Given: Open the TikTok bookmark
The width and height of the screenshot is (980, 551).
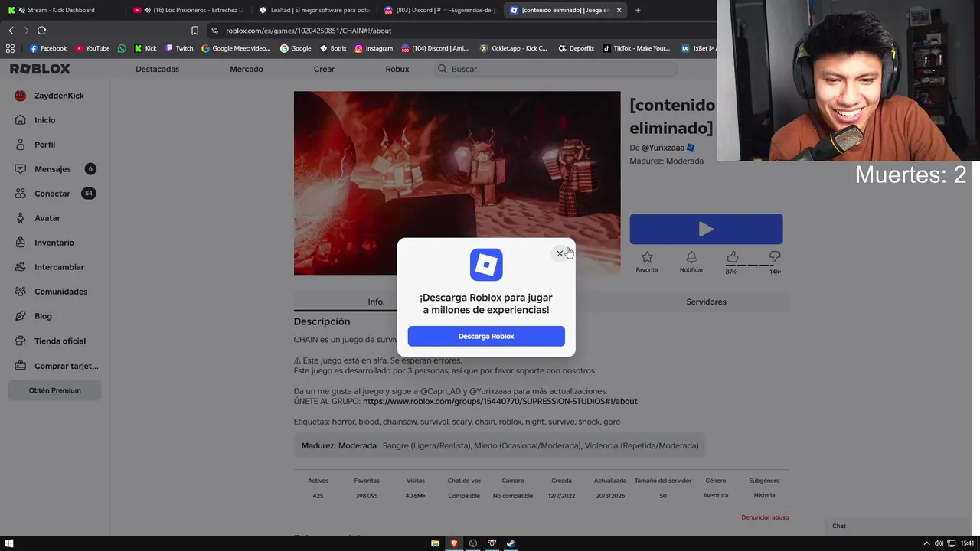Looking at the screenshot, I should point(636,48).
